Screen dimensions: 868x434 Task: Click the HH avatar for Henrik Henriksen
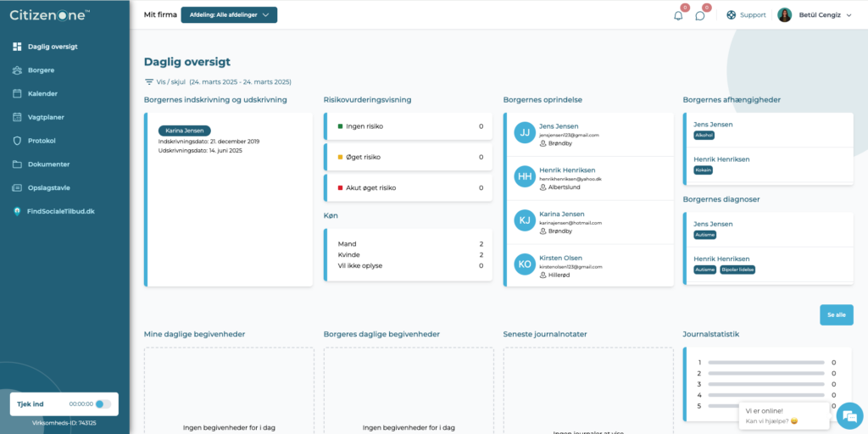525,176
